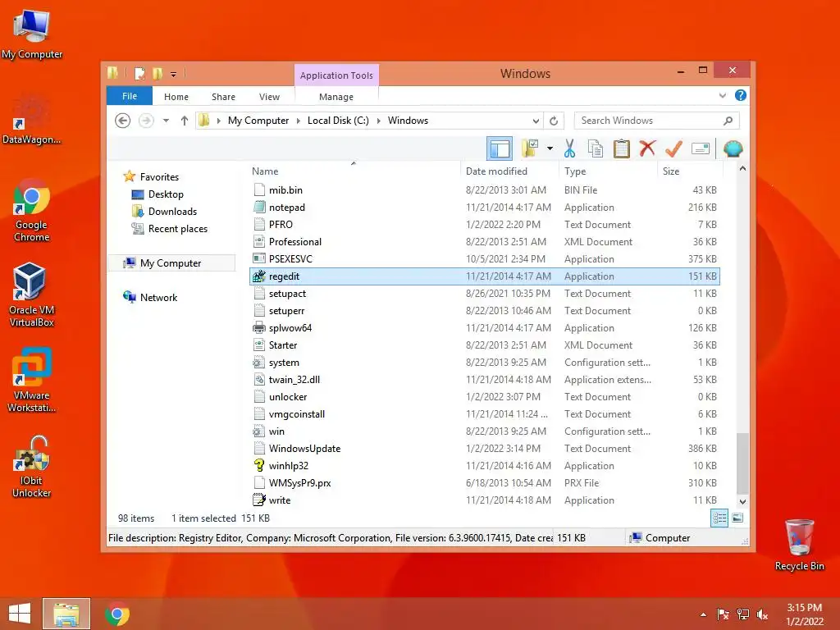This screenshot has height=630, width=840.
Task: Click File Explorer taskbar button
Action: [x=66, y=614]
